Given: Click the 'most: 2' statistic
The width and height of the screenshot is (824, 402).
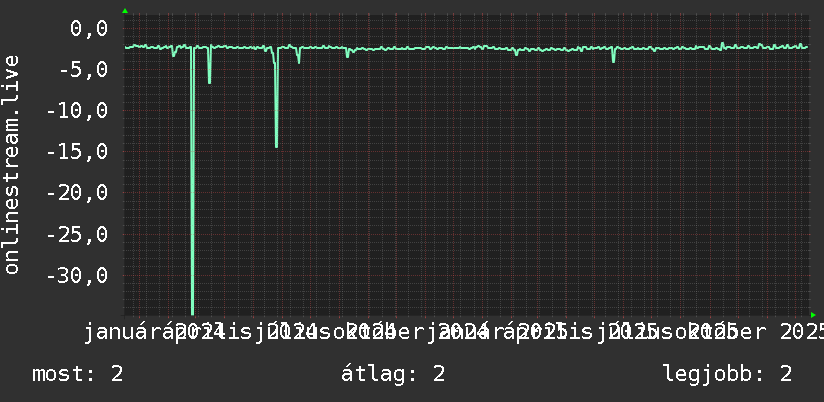Looking at the screenshot, I should (78, 374).
